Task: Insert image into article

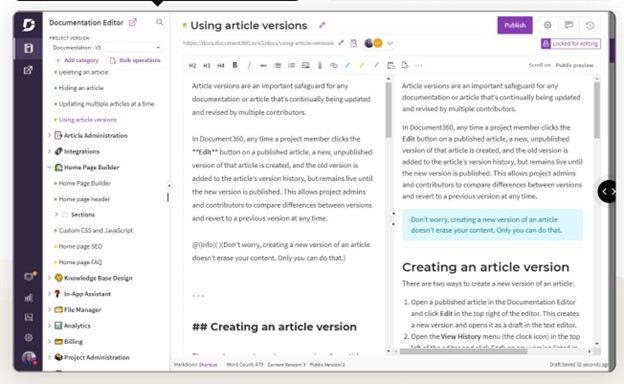Action: coord(306,65)
